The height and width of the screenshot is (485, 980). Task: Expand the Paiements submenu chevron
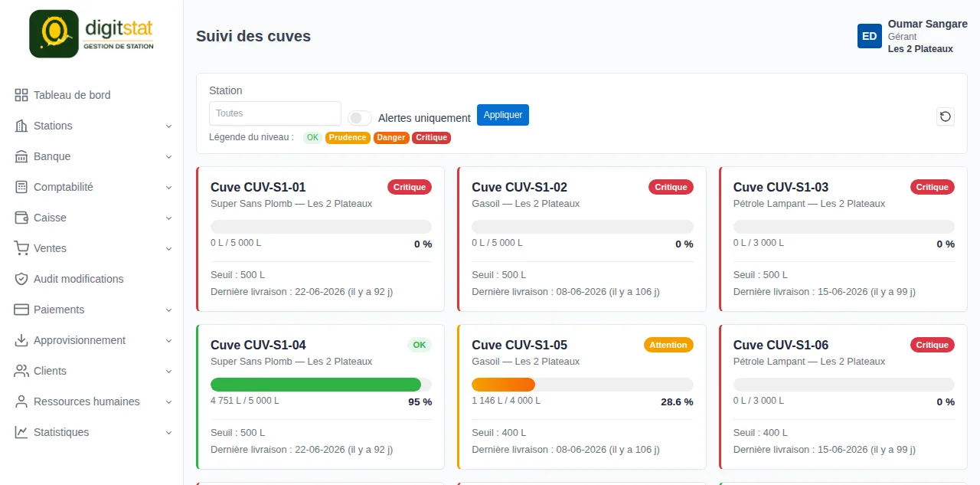168,310
